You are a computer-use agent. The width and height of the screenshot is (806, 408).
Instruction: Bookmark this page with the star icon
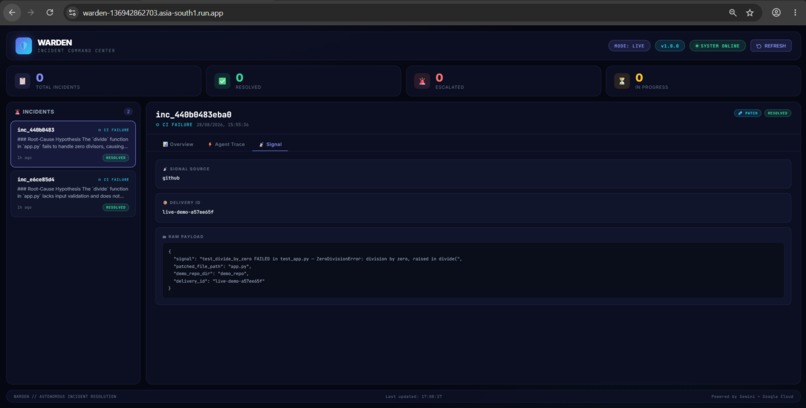click(750, 13)
